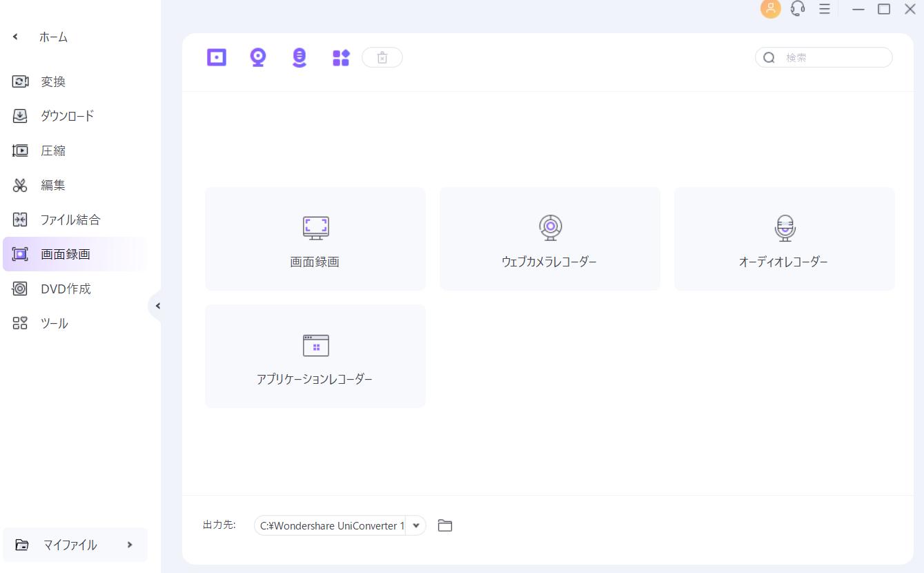Go to DVD作成 in the sidebar

(x=75, y=289)
